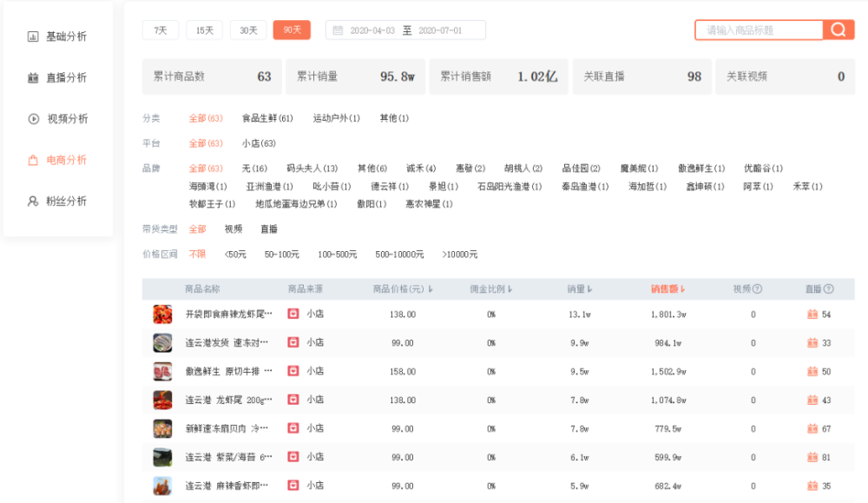
Task: Sort by 销量 column arrow
Action: pos(589,289)
